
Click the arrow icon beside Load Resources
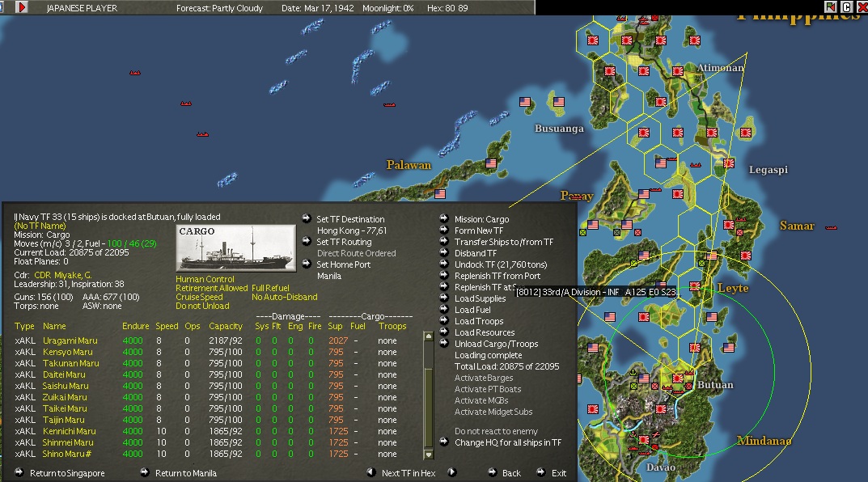click(x=444, y=332)
